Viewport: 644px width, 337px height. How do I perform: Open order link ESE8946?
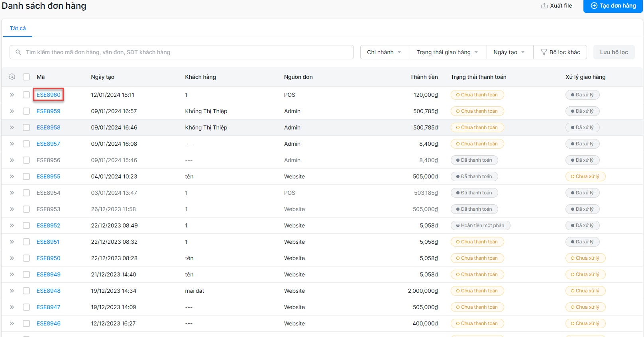(49, 323)
